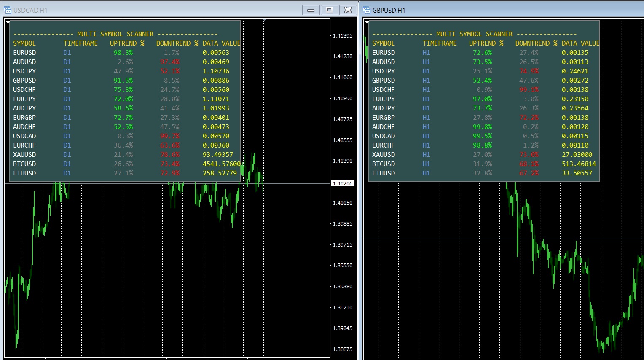Click the GBPUSD,H1 chart window icon
The image size is (644, 360).
coord(366,10)
